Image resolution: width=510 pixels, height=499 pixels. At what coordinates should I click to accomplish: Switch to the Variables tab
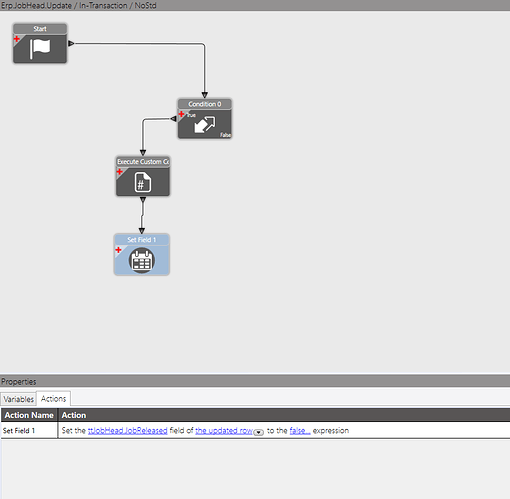coord(19,399)
